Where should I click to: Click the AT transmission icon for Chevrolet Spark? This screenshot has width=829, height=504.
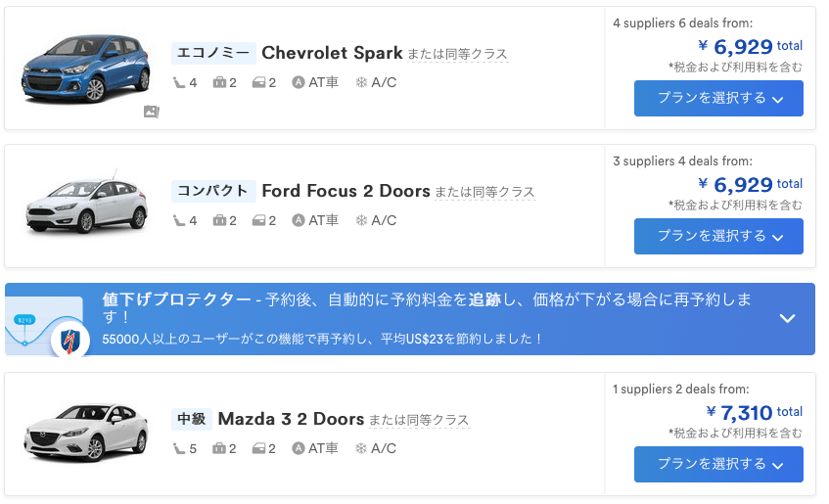click(x=299, y=82)
